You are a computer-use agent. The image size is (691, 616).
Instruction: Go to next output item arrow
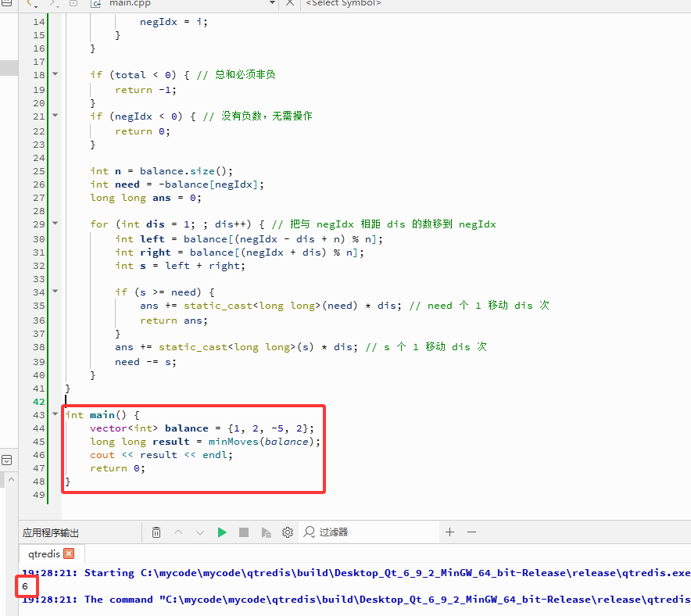(200, 532)
